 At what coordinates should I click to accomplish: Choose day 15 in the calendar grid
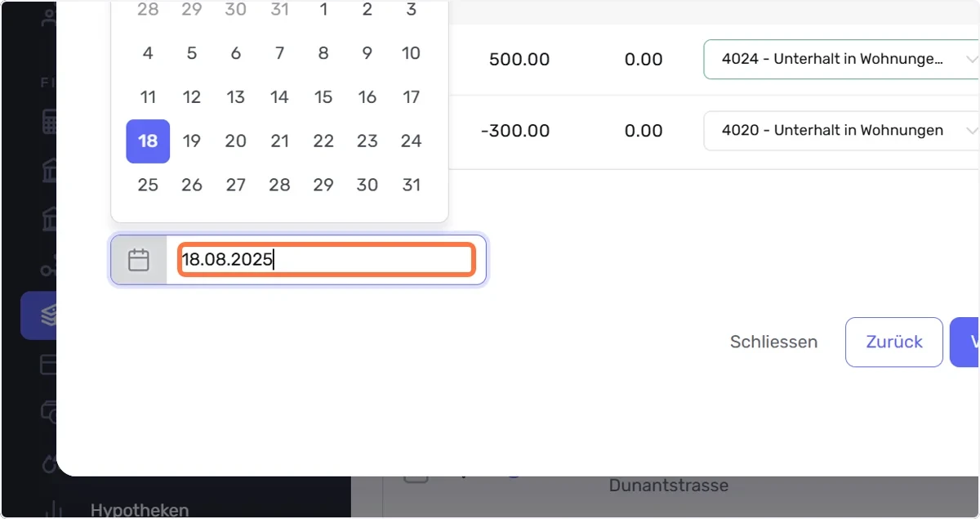coord(323,97)
